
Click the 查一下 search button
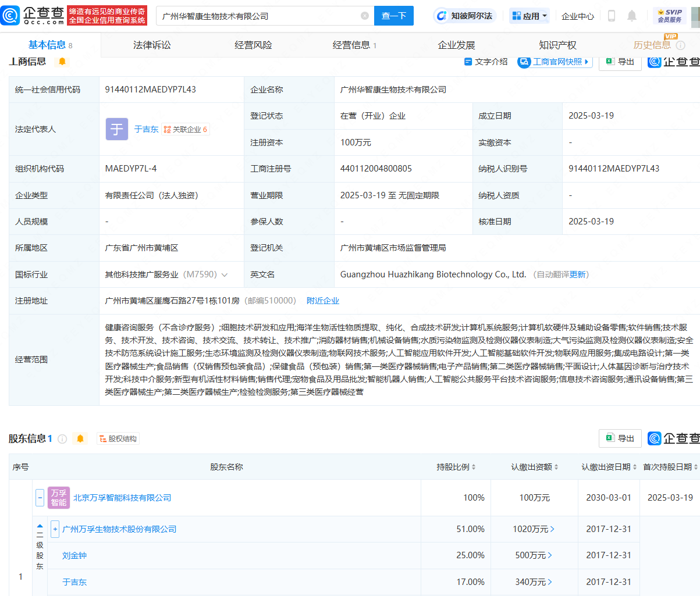point(394,16)
